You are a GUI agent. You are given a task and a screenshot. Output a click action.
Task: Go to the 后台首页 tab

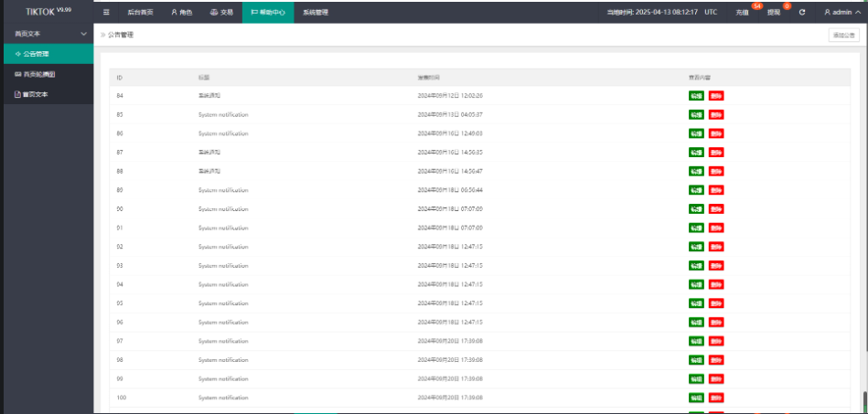140,12
